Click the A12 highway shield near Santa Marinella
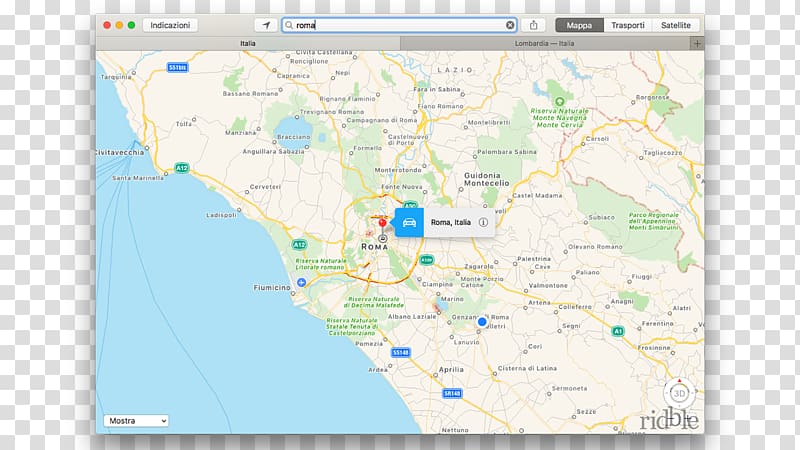Viewport: 800px width, 450px height. click(182, 167)
